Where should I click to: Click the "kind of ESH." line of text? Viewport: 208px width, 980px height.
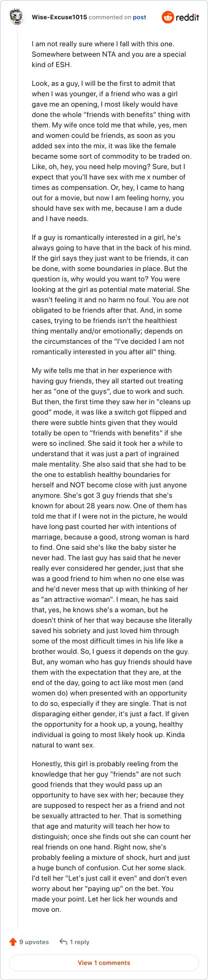pyautogui.click(x=52, y=65)
